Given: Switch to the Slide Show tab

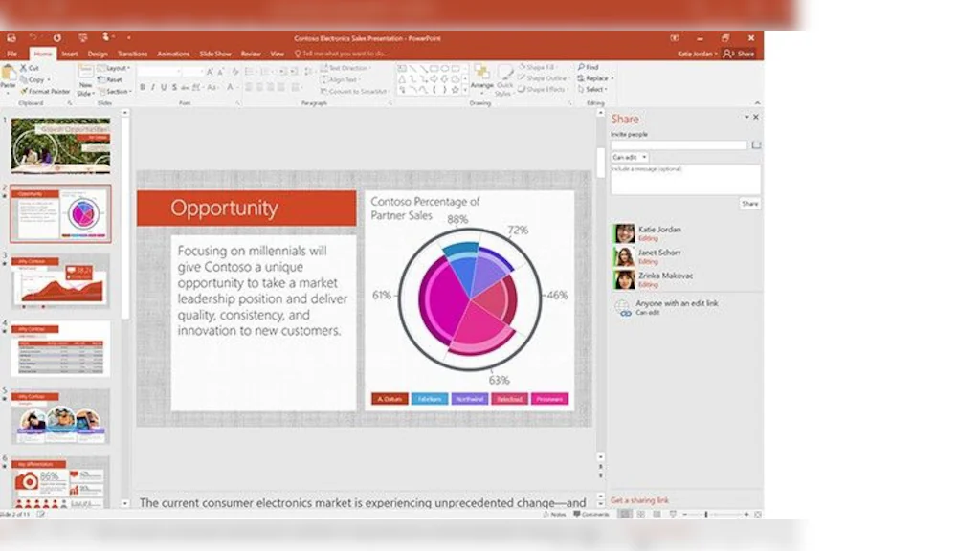Looking at the screenshot, I should pos(215,54).
